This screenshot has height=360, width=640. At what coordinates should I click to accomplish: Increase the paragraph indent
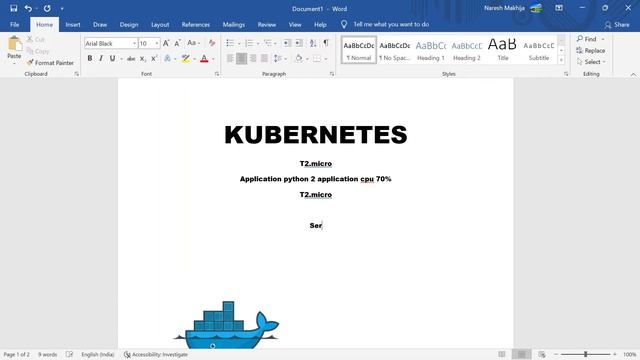[x=299, y=43]
